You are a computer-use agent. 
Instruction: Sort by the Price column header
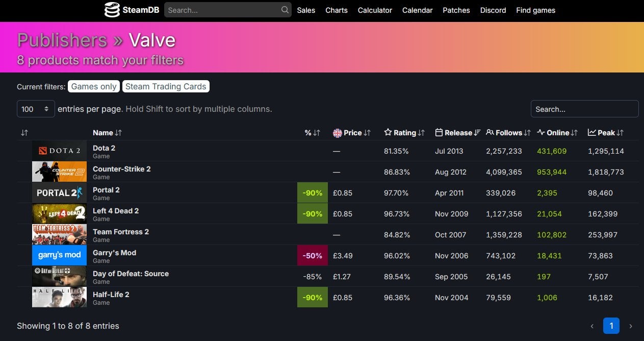[352, 133]
